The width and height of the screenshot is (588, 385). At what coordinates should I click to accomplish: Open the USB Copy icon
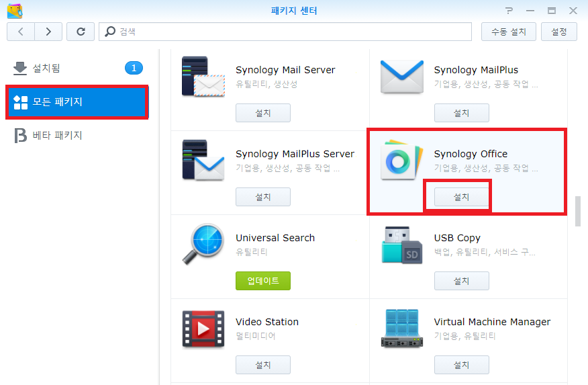tap(401, 245)
